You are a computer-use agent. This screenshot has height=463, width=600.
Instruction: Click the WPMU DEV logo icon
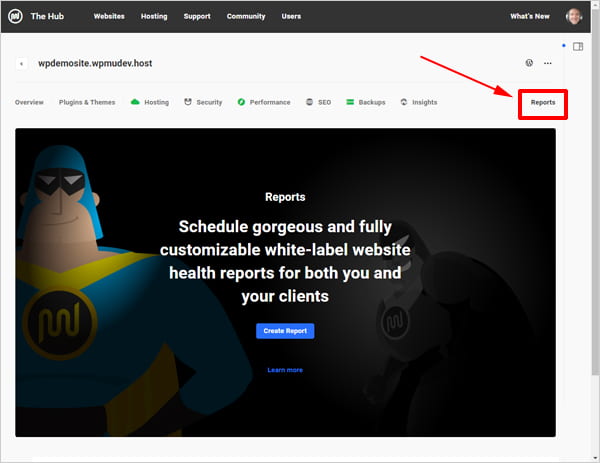tap(15, 16)
